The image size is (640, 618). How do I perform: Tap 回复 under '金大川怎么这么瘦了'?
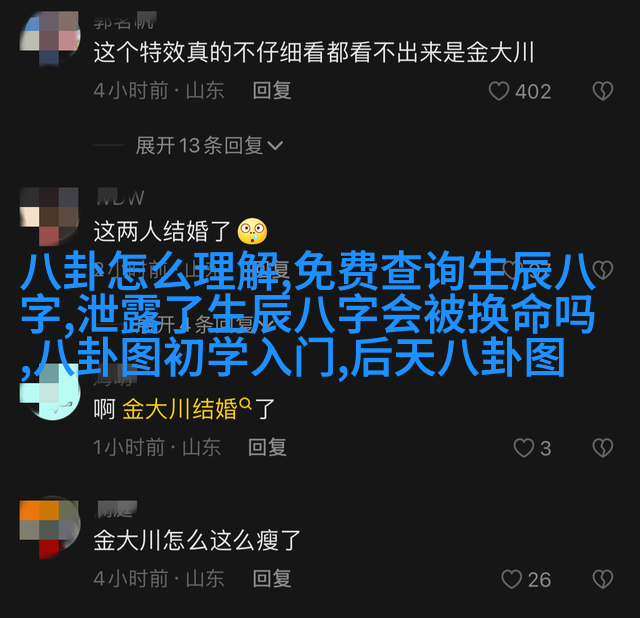pos(271,579)
